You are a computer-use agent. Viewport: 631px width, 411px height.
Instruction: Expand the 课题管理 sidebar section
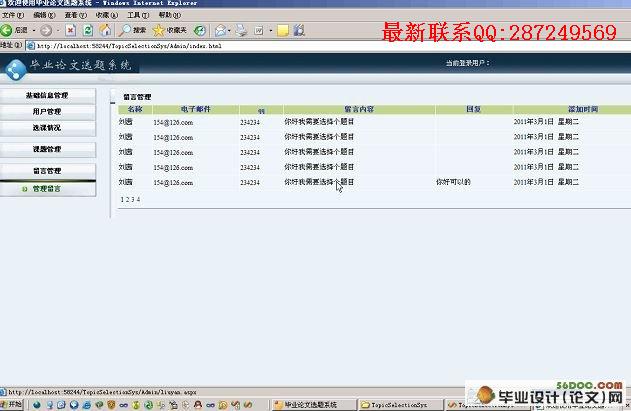(x=47, y=149)
